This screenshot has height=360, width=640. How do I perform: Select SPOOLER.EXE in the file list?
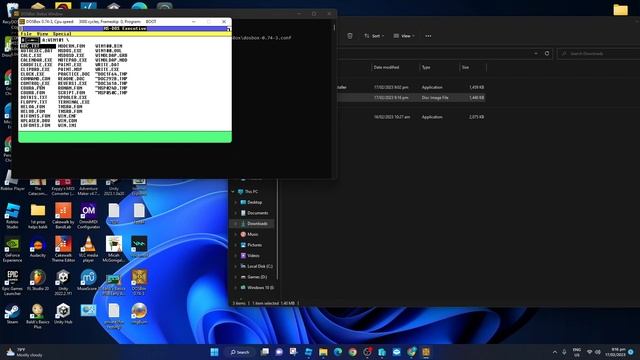(72, 98)
